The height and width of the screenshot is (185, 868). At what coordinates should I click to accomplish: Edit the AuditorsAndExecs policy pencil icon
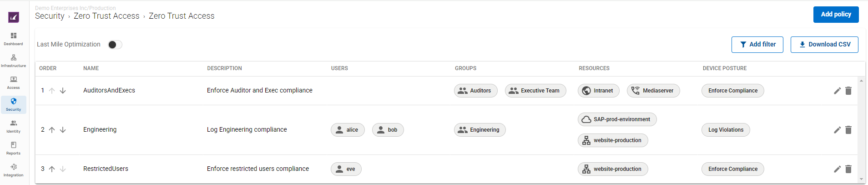click(837, 91)
